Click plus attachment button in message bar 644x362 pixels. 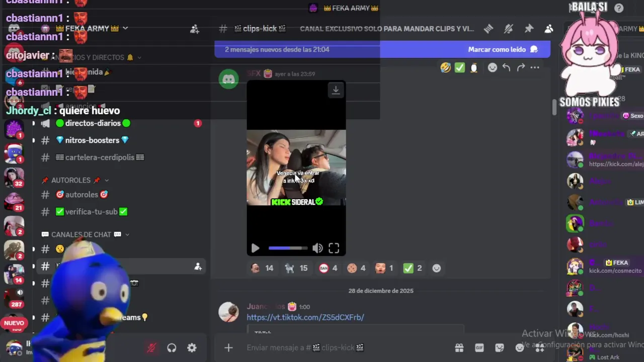(228, 347)
